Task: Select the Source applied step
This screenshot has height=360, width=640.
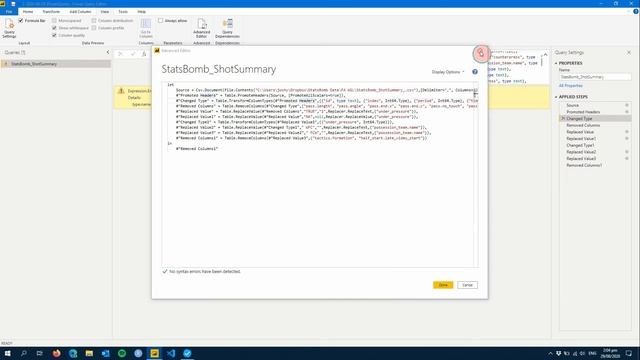Action: pyautogui.click(x=596, y=105)
